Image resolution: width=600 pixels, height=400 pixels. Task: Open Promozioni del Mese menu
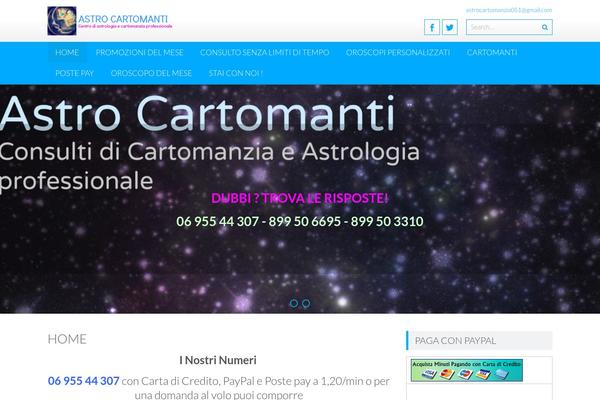coord(140,52)
